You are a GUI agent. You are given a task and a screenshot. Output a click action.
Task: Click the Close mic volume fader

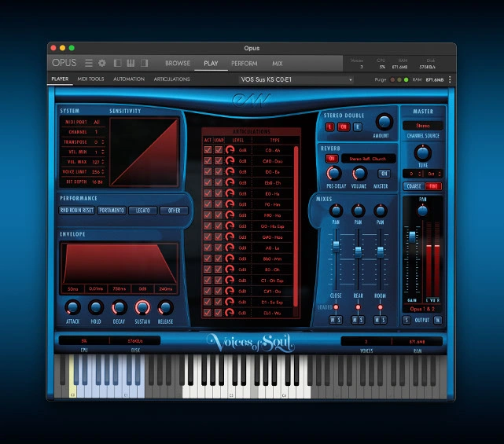pos(336,247)
